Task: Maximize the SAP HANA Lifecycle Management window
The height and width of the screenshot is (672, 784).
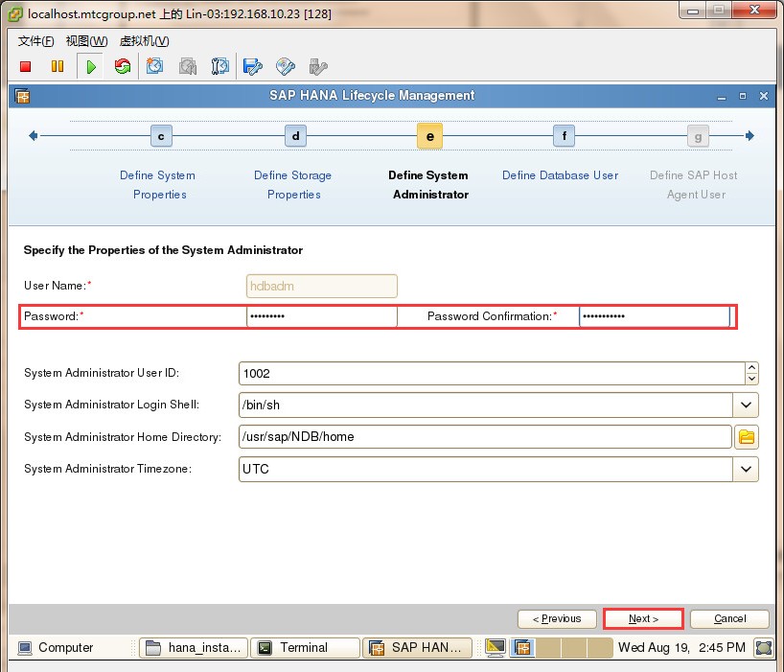Action: 743,96
